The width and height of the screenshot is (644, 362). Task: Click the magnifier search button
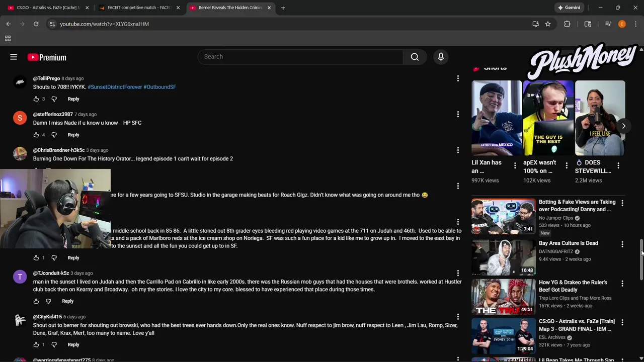pos(415,57)
